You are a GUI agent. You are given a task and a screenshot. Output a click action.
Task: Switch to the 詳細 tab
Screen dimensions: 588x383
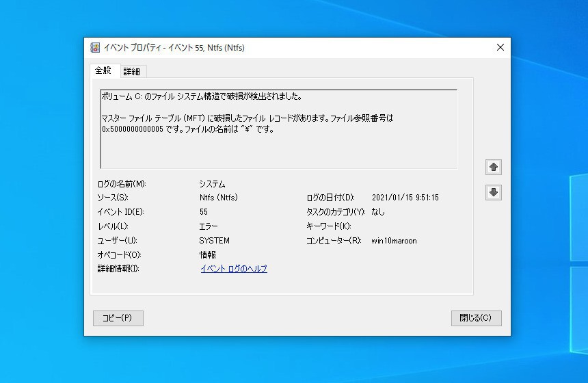[132, 71]
